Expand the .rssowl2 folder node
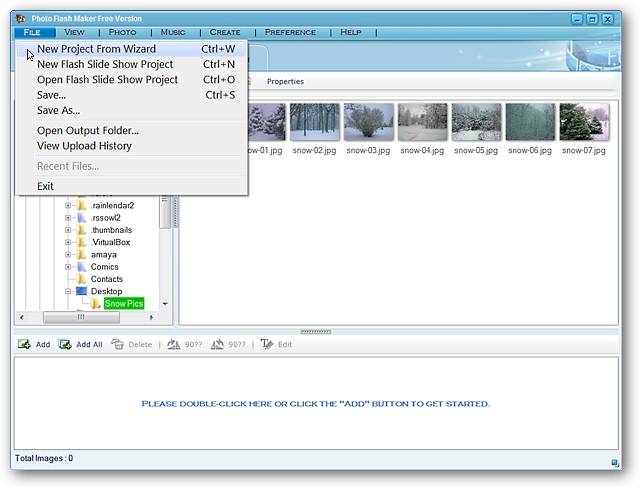This screenshot has height=488, width=640. [x=68, y=217]
